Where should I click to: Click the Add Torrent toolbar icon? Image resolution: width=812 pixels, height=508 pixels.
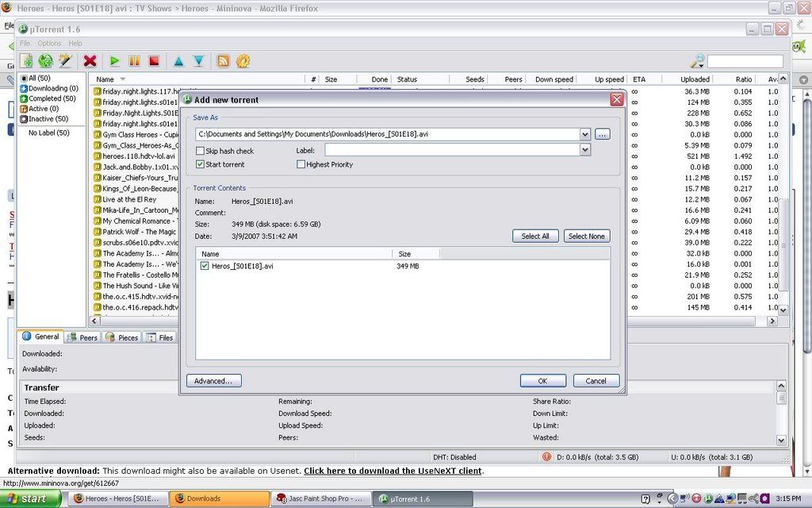pos(26,61)
